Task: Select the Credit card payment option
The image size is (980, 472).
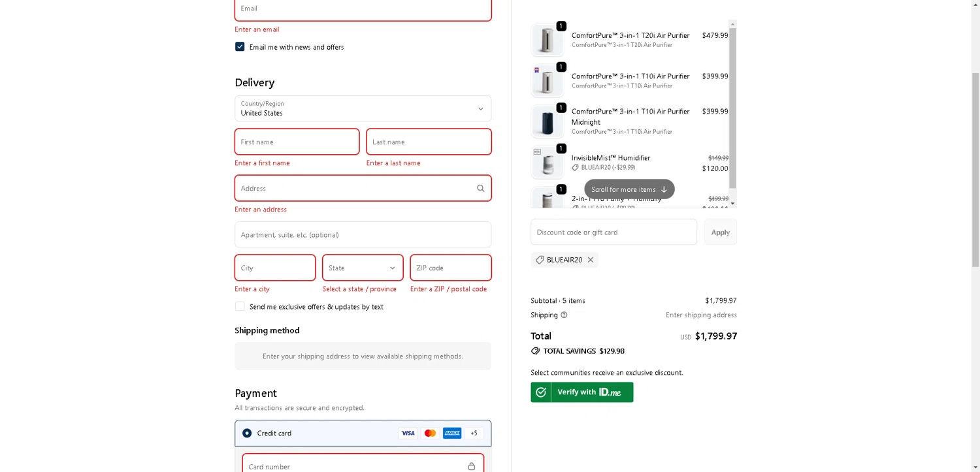Action: pyautogui.click(x=247, y=433)
